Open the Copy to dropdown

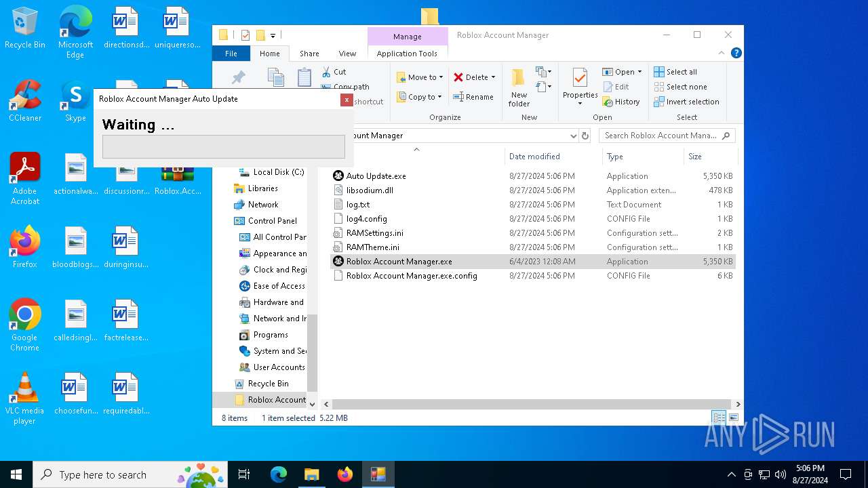click(420, 97)
